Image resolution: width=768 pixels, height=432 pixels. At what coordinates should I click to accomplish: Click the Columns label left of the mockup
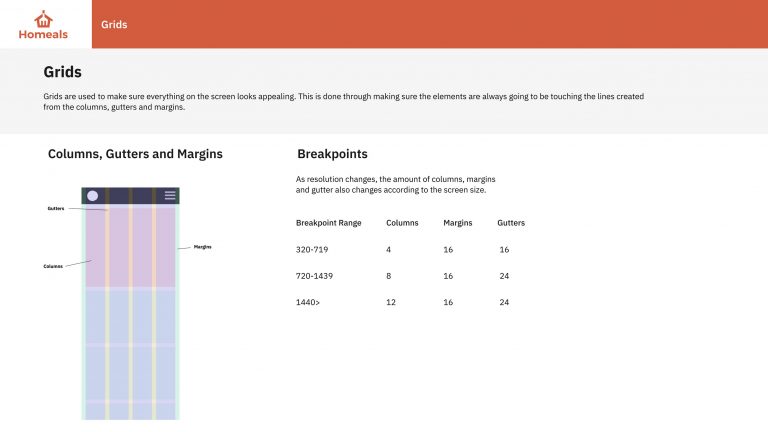coord(53,266)
